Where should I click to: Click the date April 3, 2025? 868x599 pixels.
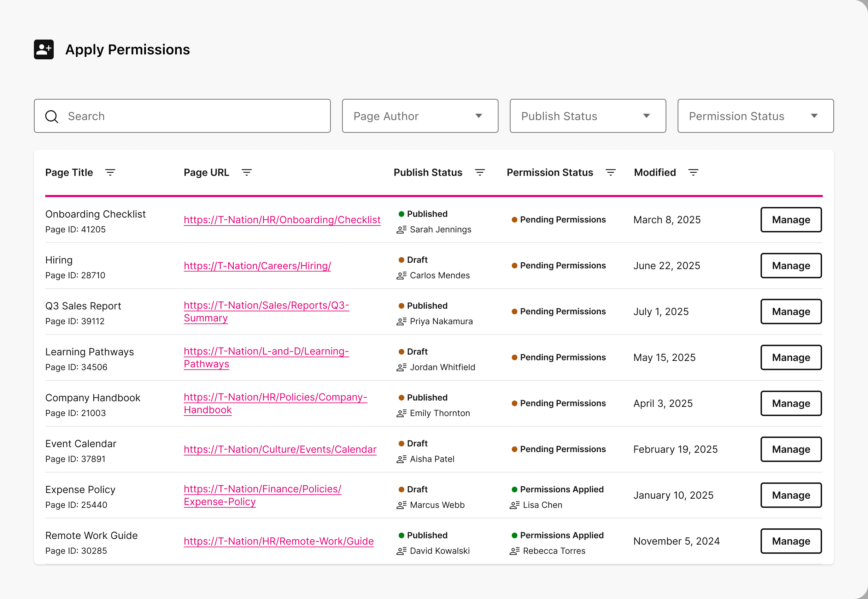coord(663,403)
